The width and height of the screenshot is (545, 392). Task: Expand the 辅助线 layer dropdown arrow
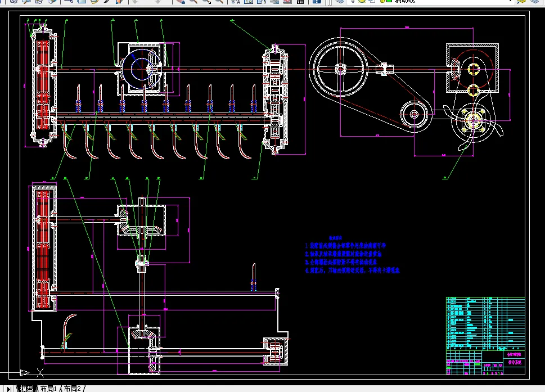(510, 1)
